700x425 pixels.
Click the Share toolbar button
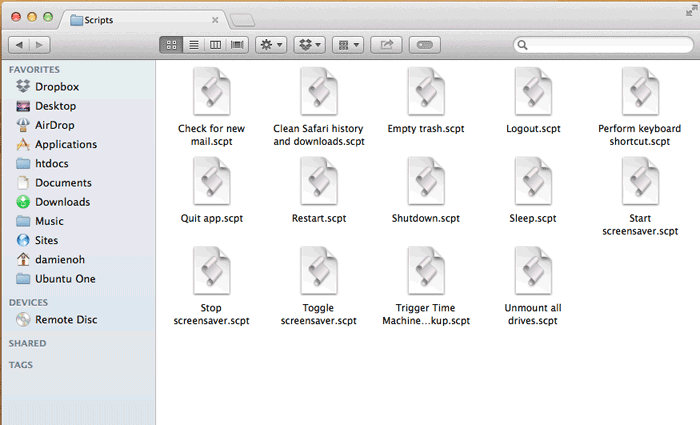(x=386, y=45)
